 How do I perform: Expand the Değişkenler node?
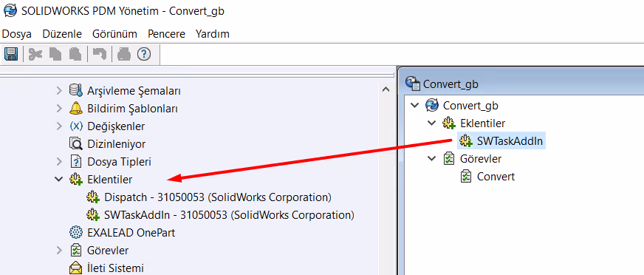59,126
